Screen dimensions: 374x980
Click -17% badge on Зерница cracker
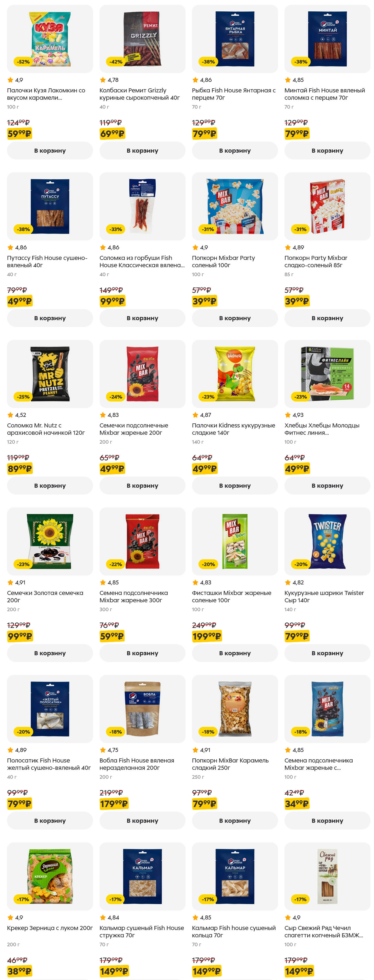tap(23, 899)
